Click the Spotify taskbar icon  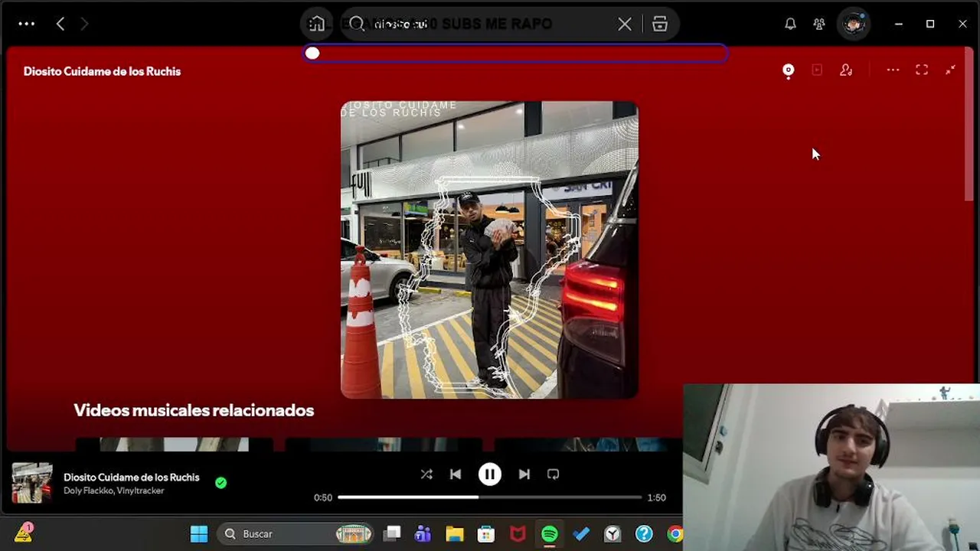(x=550, y=534)
